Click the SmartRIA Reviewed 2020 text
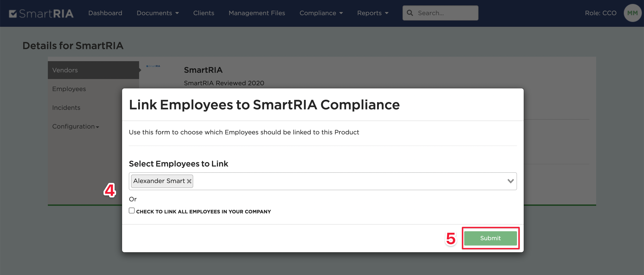This screenshot has width=644, height=275. (224, 83)
